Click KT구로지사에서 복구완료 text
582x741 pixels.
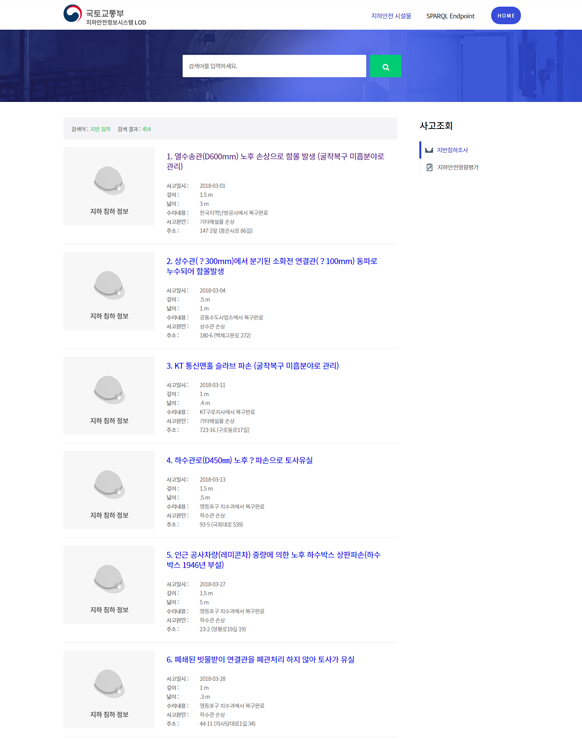pyautogui.click(x=227, y=412)
